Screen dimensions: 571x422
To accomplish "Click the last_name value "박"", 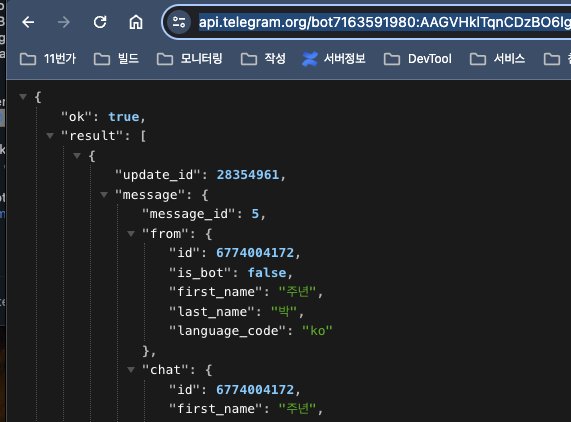I will click(284, 312).
